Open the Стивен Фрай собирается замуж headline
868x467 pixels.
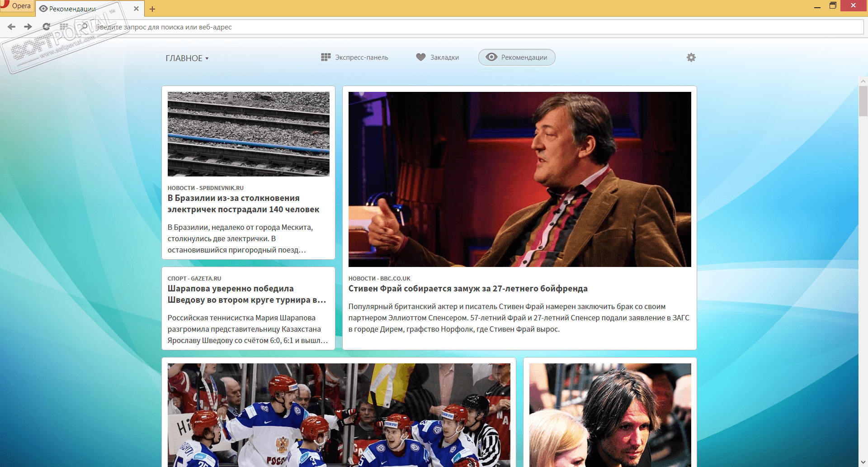(468, 289)
